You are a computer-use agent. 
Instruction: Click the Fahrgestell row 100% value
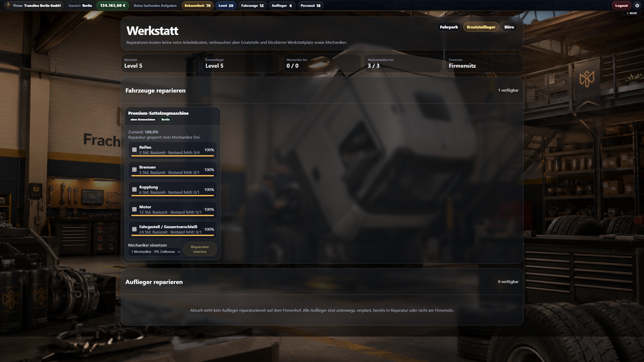point(209,229)
